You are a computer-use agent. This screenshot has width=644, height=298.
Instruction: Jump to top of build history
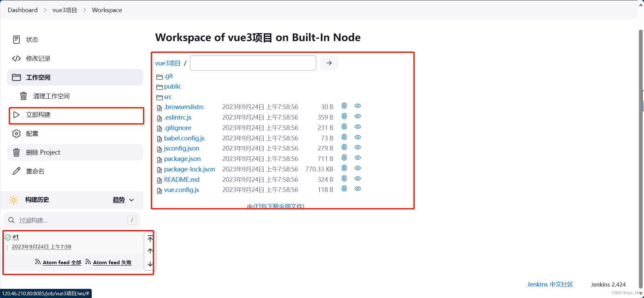click(x=150, y=239)
